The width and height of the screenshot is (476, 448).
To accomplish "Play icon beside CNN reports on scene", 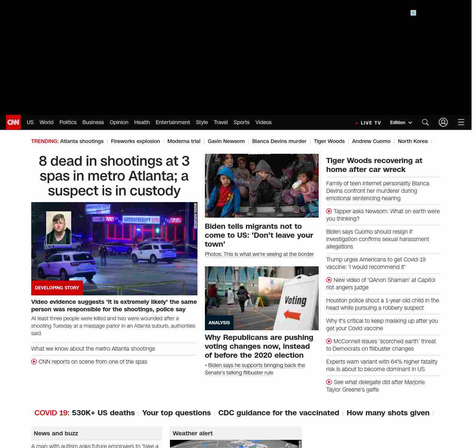I will pos(34,362).
